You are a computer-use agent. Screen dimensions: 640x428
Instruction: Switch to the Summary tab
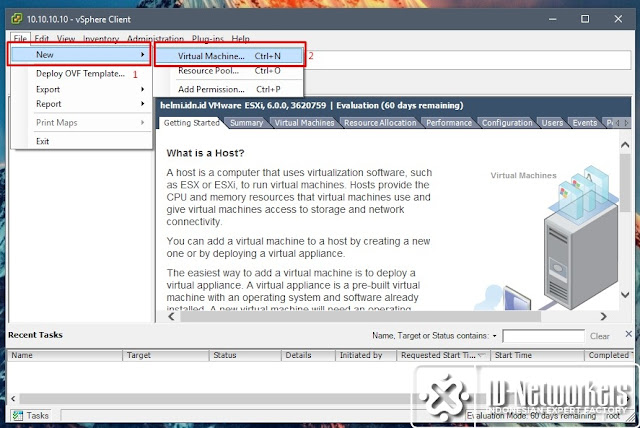(x=246, y=123)
